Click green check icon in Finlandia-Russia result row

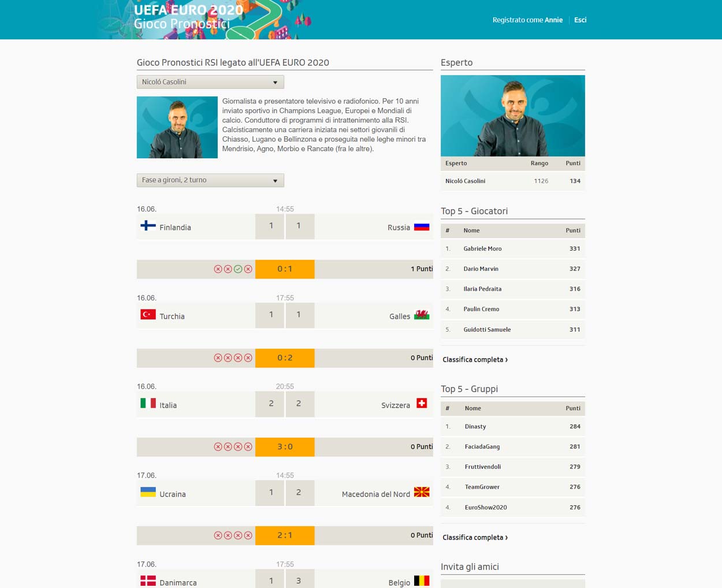click(x=238, y=269)
